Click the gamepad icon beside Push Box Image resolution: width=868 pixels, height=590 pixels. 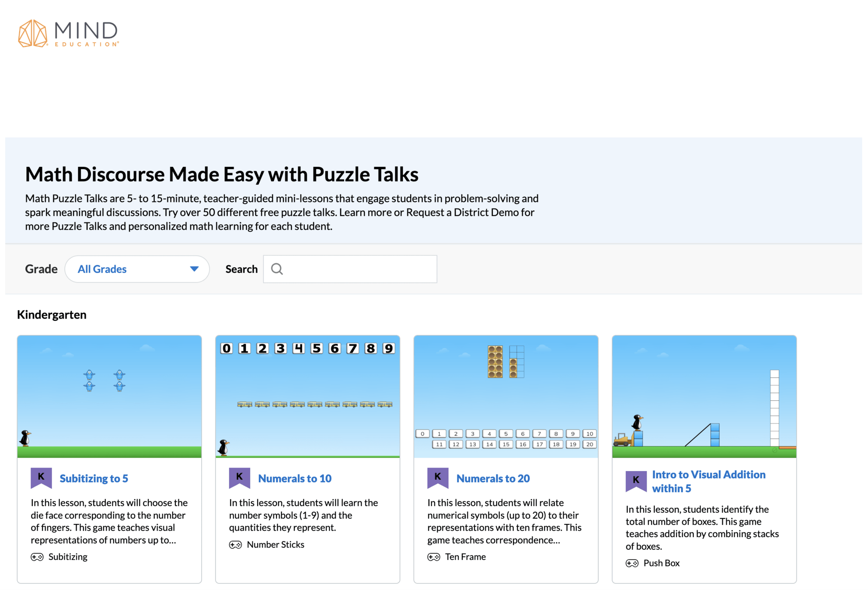pyautogui.click(x=632, y=563)
